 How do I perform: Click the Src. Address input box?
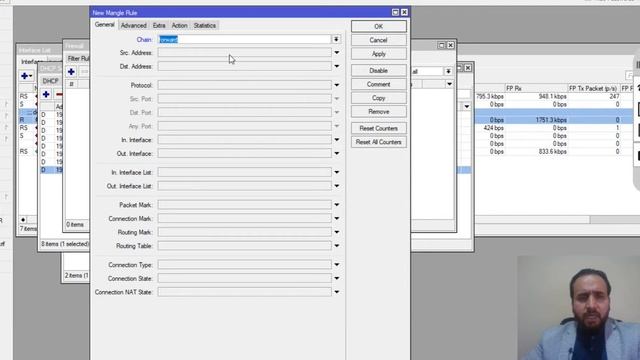coord(244,53)
